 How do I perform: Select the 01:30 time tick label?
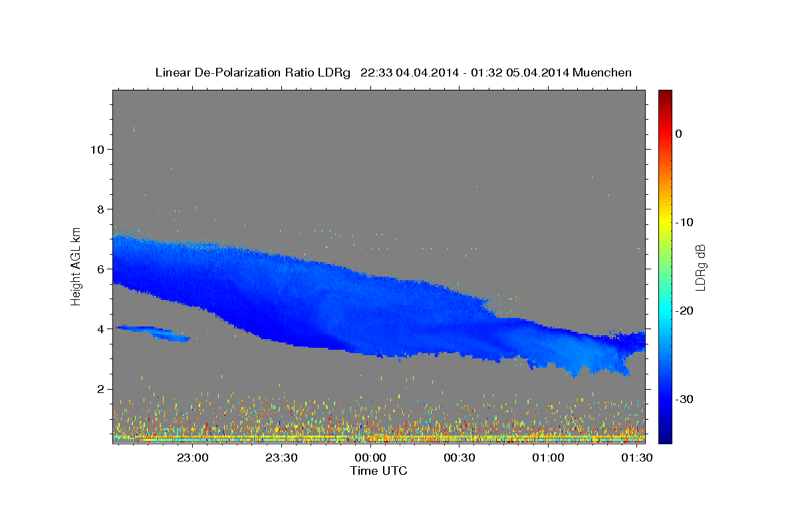pos(636,458)
